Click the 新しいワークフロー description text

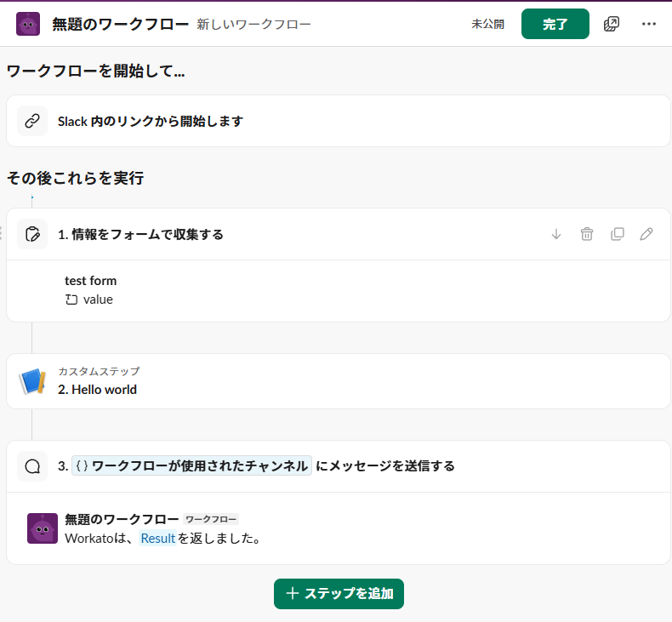point(253,25)
